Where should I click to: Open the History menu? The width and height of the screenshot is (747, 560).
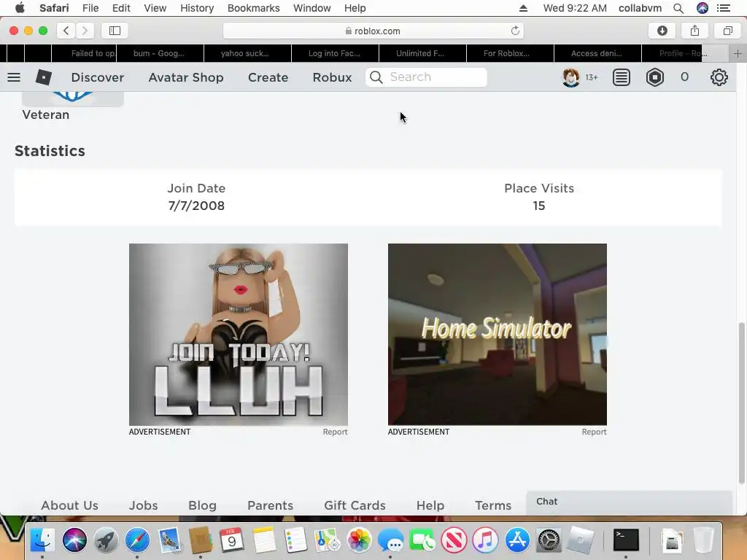(197, 8)
